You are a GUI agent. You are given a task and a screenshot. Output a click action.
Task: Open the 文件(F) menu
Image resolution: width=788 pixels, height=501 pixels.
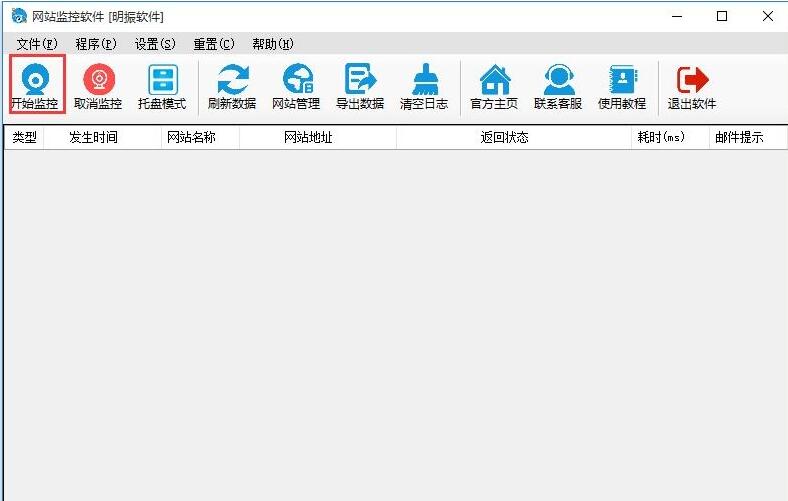37,44
